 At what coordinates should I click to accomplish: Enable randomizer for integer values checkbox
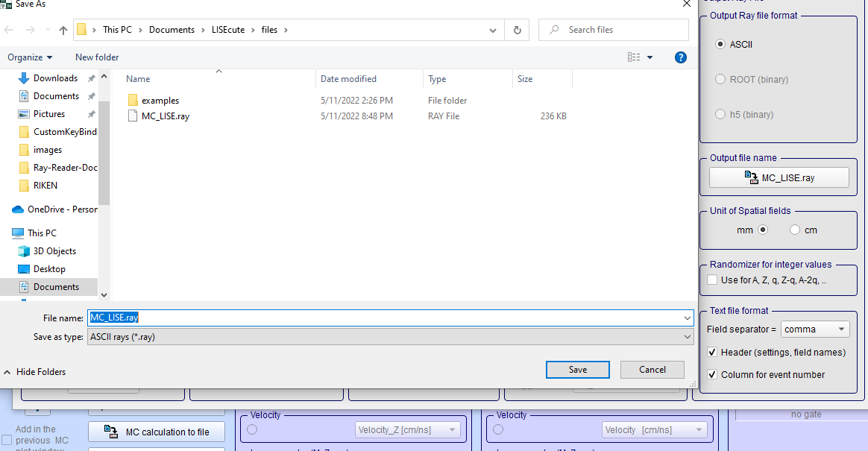click(712, 280)
